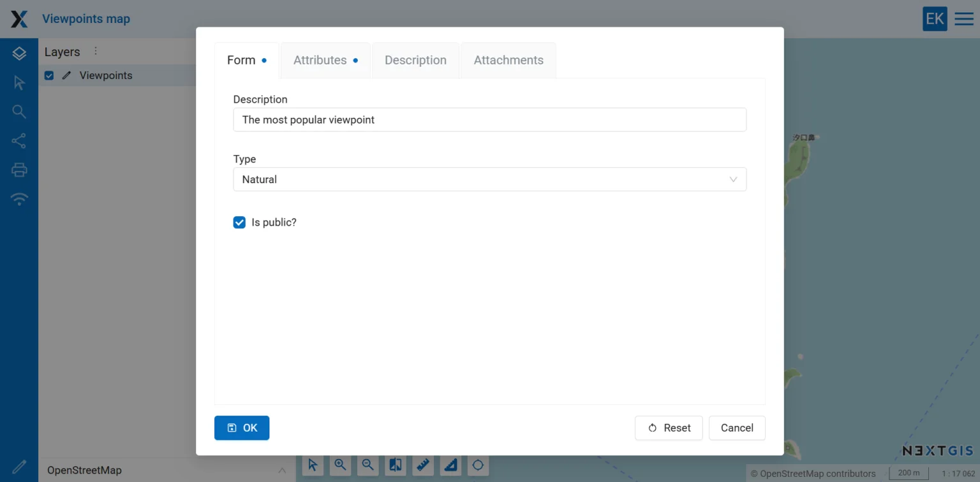Activate the zoom in map tool
The image size is (980, 482).
pyautogui.click(x=340, y=465)
